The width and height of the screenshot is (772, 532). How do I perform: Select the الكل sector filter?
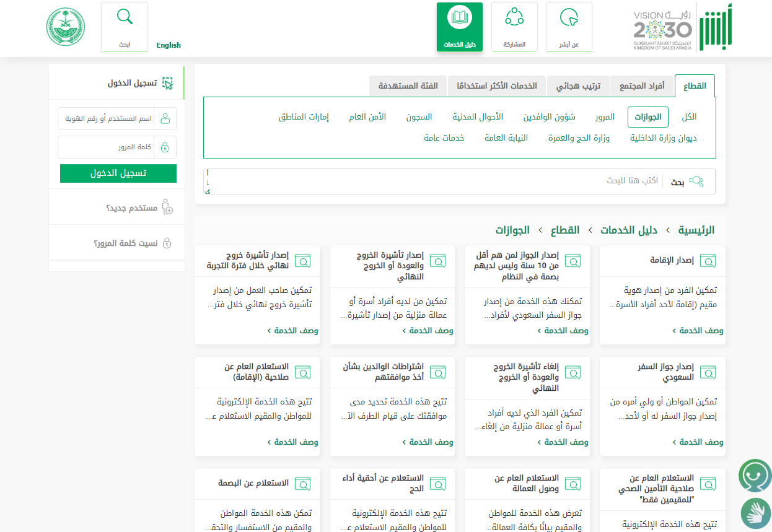[689, 117]
